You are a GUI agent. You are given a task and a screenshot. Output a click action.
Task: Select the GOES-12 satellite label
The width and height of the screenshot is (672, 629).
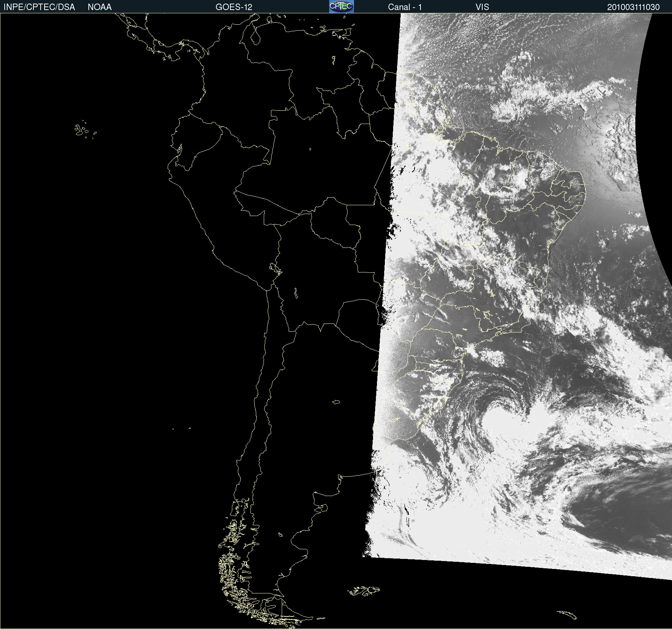pyautogui.click(x=234, y=7)
